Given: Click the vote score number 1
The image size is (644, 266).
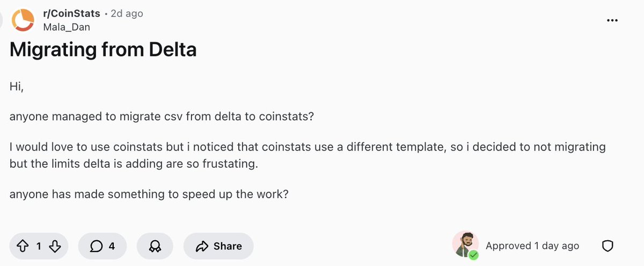Looking at the screenshot, I should point(39,246).
